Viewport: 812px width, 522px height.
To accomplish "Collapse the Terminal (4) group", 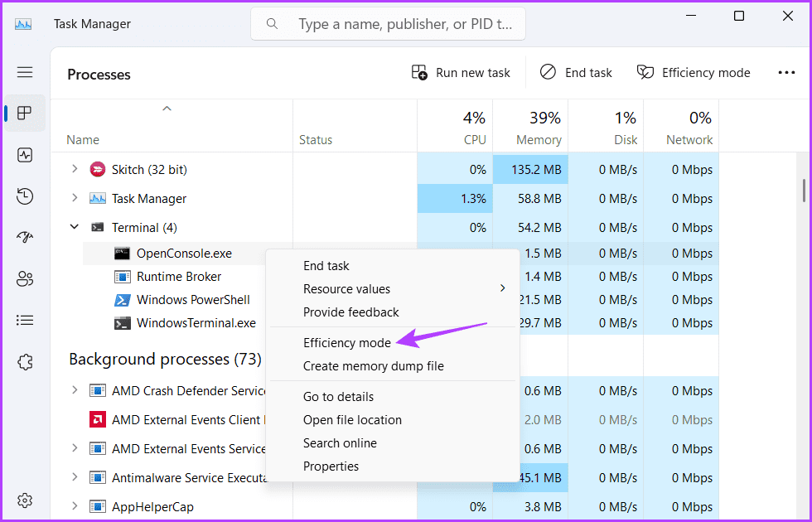I will point(75,227).
